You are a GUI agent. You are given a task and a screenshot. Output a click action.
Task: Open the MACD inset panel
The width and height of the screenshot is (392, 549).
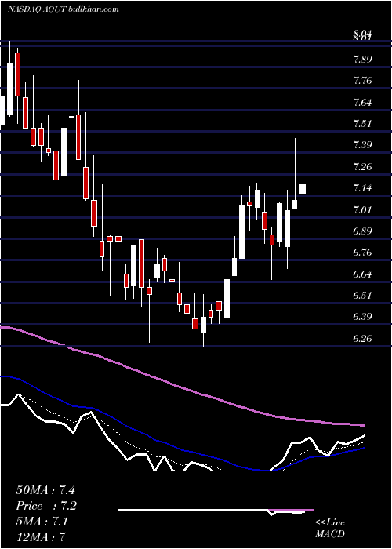[x=216, y=510]
